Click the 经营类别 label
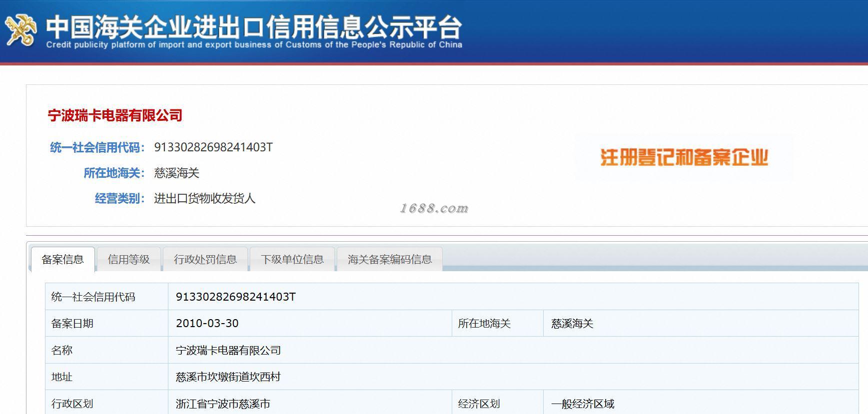868x414 pixels. (119, 198)
